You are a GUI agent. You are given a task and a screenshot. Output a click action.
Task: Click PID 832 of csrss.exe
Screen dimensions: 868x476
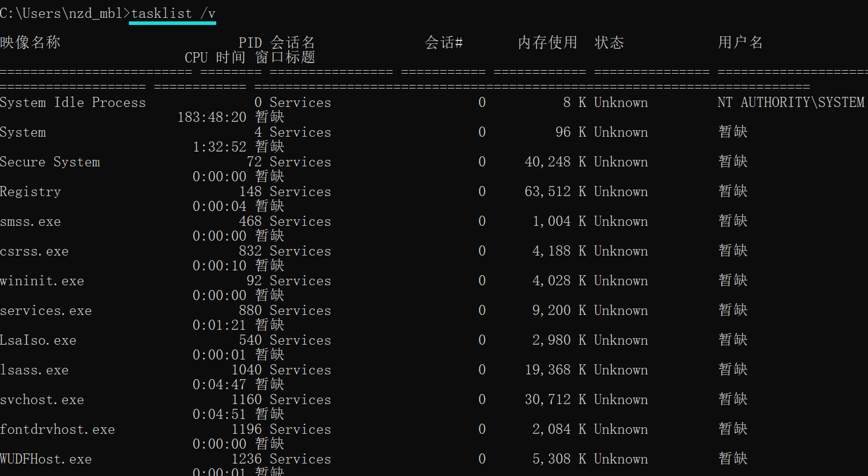click(x=250, y=251)
